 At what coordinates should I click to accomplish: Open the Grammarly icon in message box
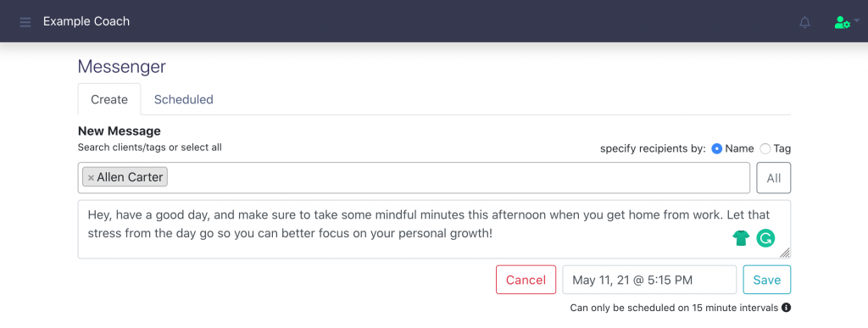(x=765, y=238)
